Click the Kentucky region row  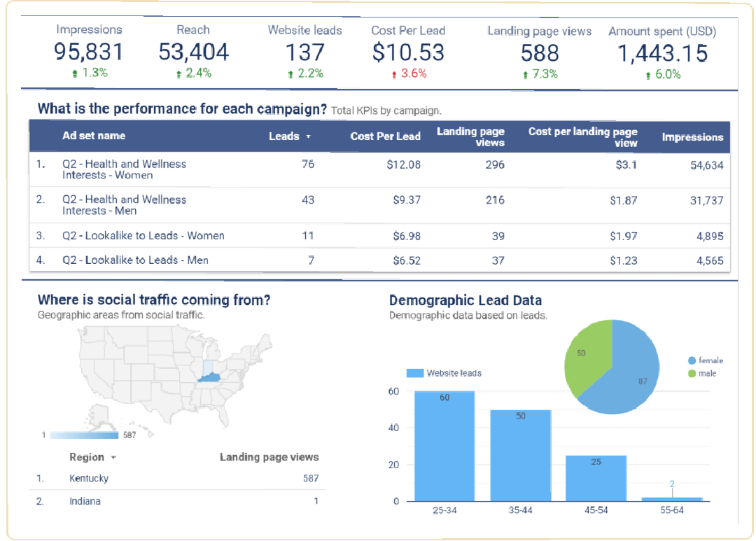click(89, 479)
